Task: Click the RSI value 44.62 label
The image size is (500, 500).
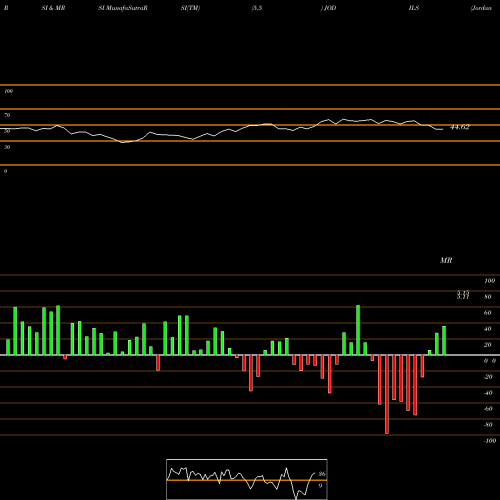Action: pyautogui.click(x=460, y=127)
